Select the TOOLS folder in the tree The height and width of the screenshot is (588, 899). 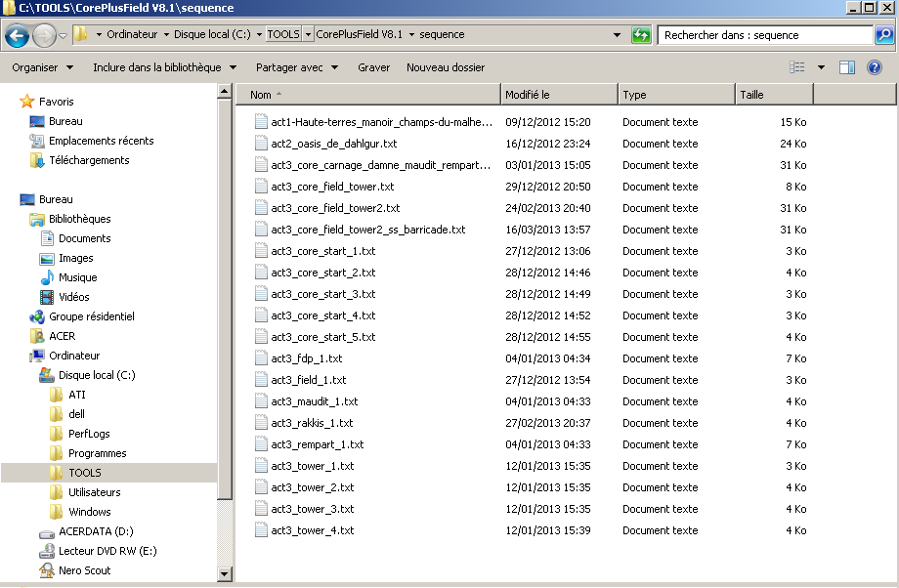pos(85,473)
